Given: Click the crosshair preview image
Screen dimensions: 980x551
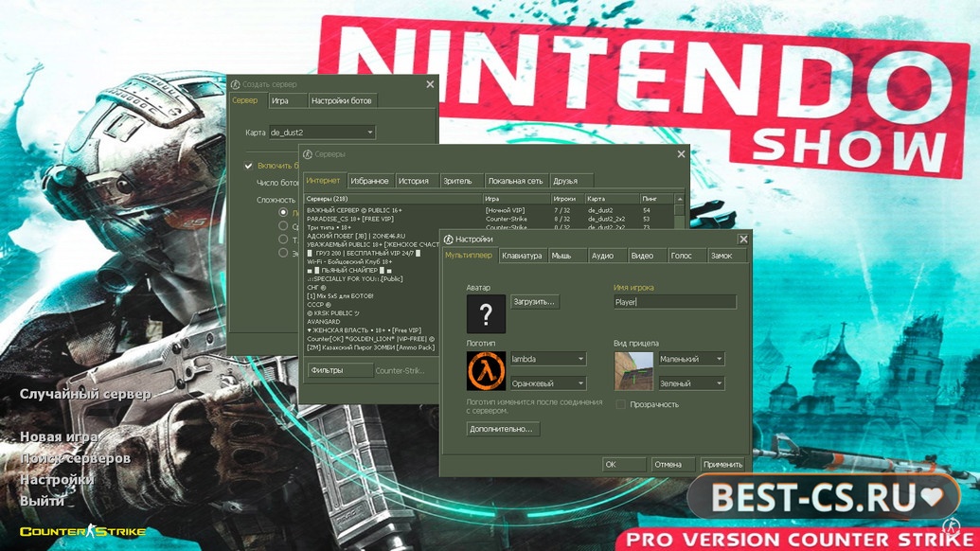Looking at the screenshot, I should 633,370.
